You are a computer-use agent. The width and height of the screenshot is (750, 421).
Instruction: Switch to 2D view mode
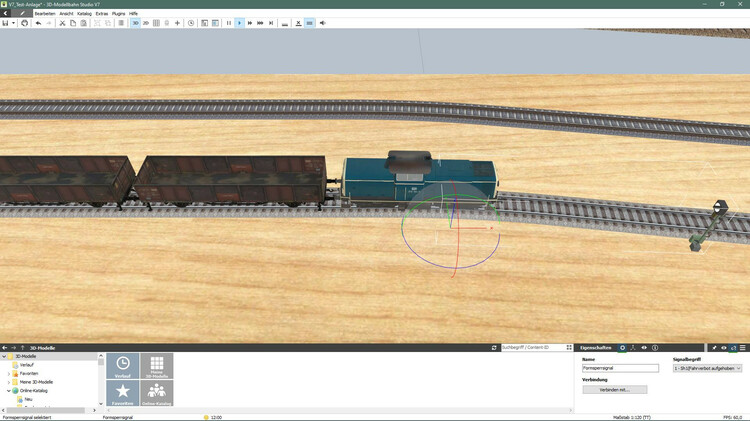[x=146, y=23]
